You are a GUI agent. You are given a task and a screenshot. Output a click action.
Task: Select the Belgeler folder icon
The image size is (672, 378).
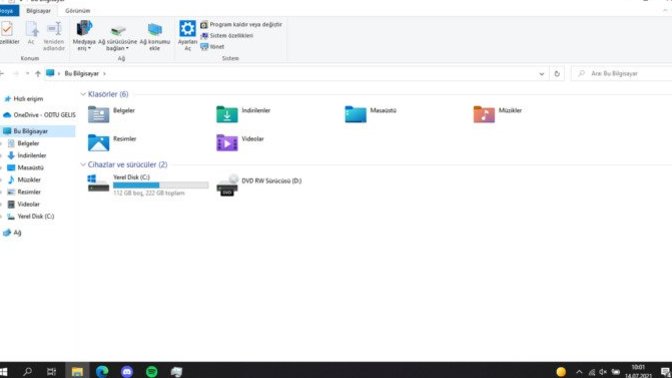(x=99, y=114)
